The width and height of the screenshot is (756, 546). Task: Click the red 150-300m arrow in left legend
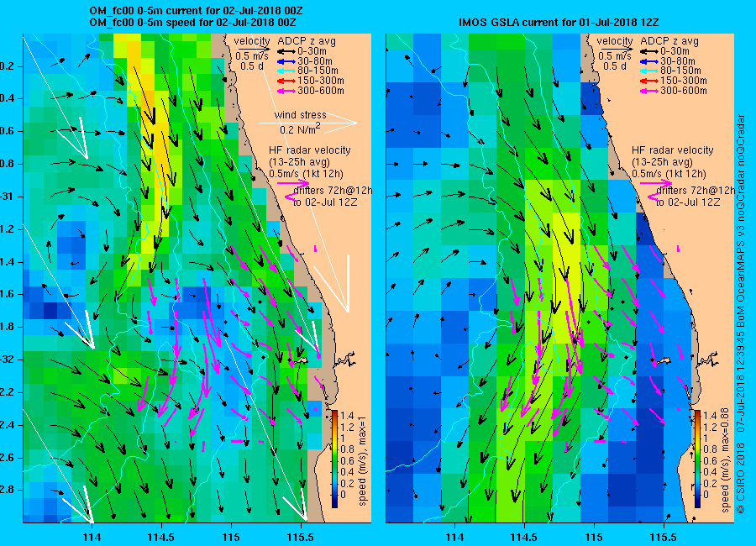click(x=287, y=81)
